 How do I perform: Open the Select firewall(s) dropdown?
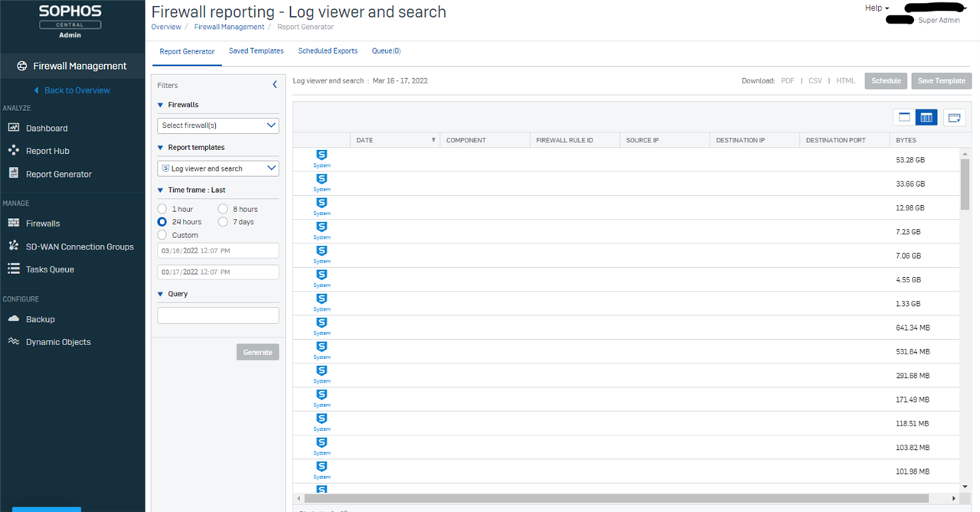pyautogui.click(x=218, y=126)
